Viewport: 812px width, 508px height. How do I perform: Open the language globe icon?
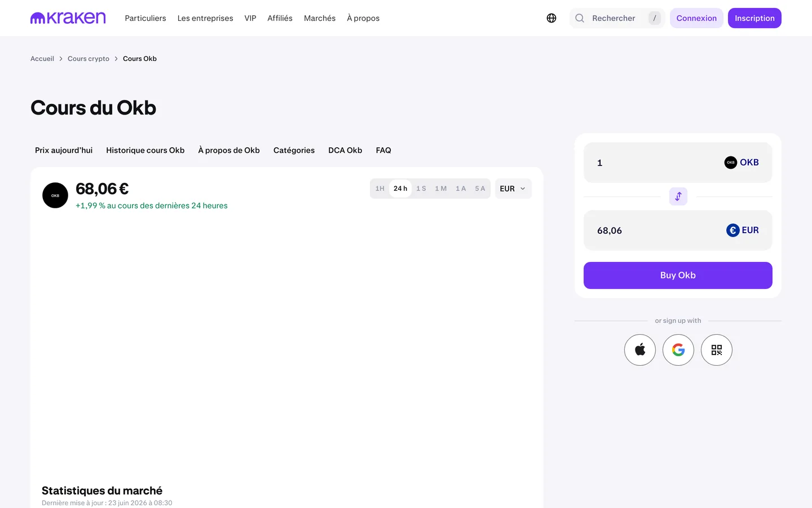tap(551, 18)
